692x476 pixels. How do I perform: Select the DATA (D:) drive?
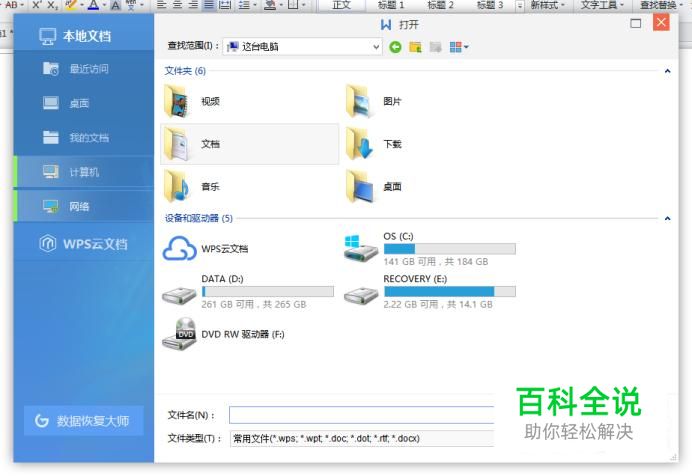[x=249, y=292]
